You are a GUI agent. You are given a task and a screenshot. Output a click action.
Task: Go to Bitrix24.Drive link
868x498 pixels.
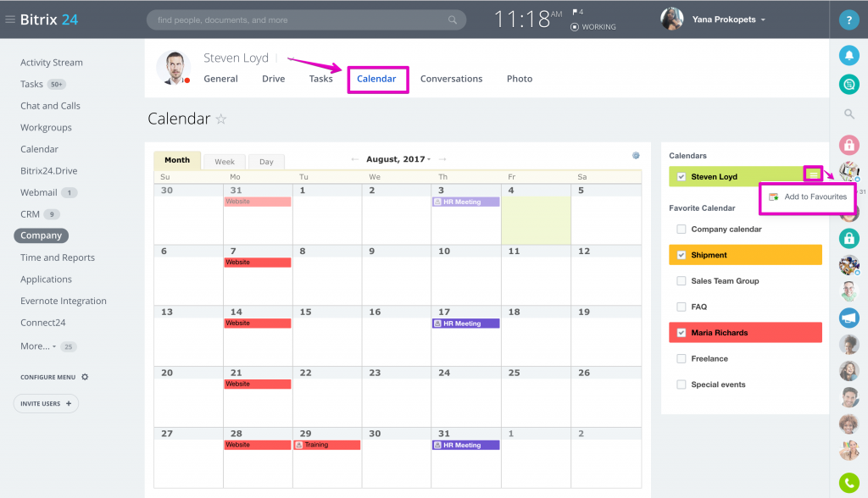pos(48,171)
